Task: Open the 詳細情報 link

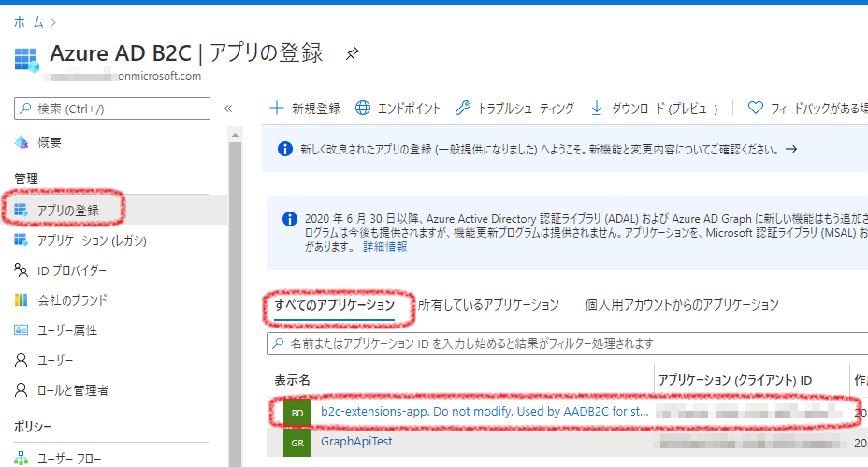Action: (x=384, y=246)
